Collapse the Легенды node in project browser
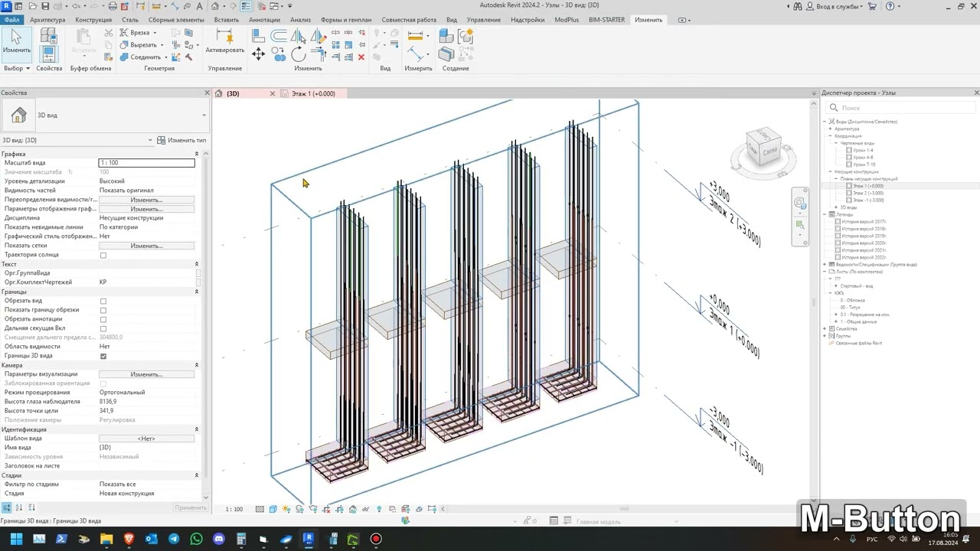The width and height of the screenshot is (980, 551). pyautogui.click(x=825, y=214)
